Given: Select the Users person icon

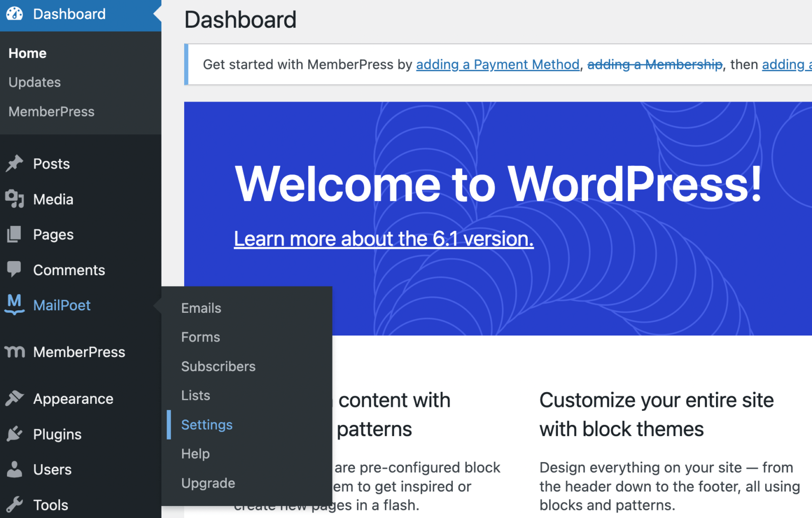Looking at the screenshot, I should point(15,469).
